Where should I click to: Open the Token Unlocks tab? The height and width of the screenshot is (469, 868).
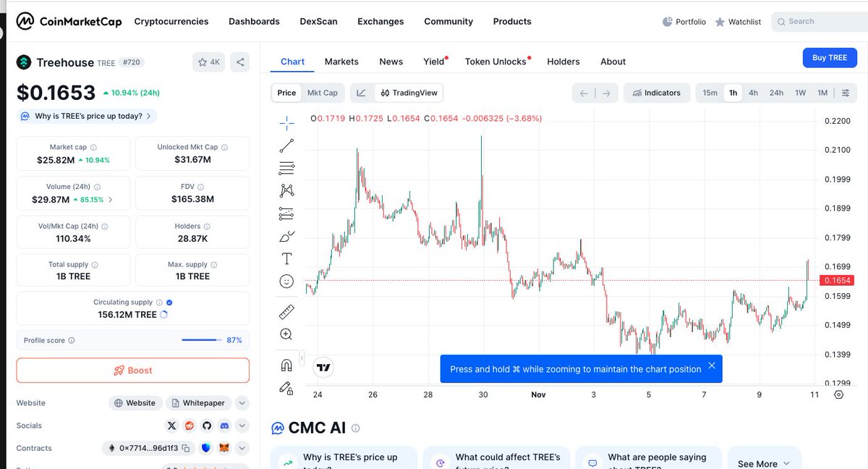pyautogui.click(x=495, y=62)
